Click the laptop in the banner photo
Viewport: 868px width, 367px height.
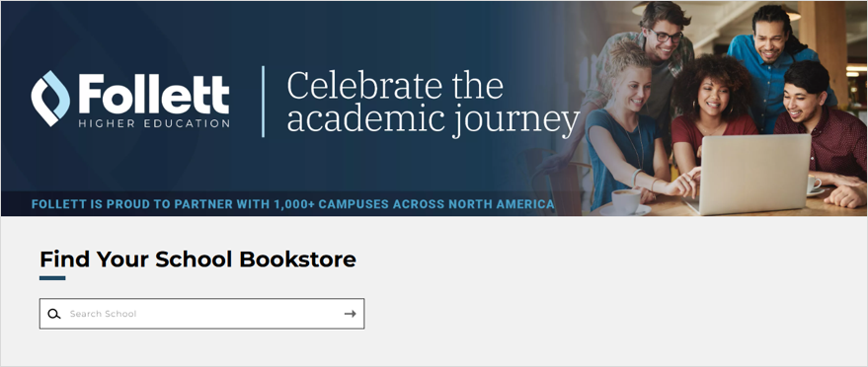750,175
